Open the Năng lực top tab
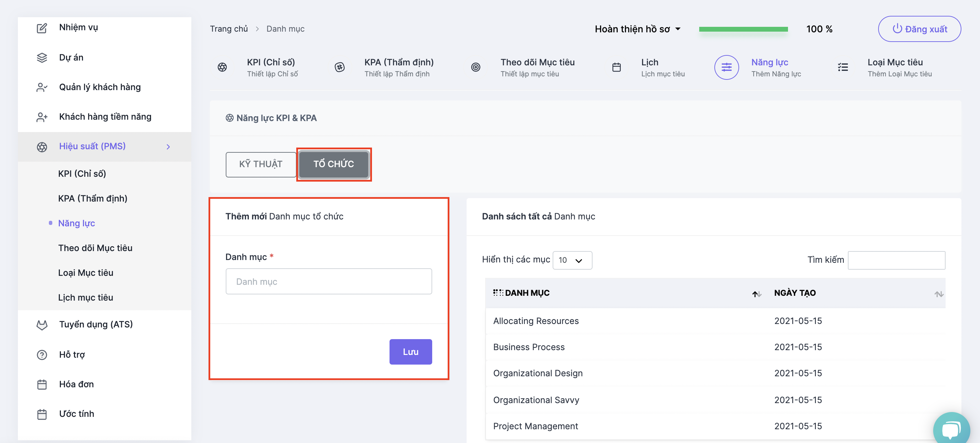Screen dimensions: 980x443 758,67
